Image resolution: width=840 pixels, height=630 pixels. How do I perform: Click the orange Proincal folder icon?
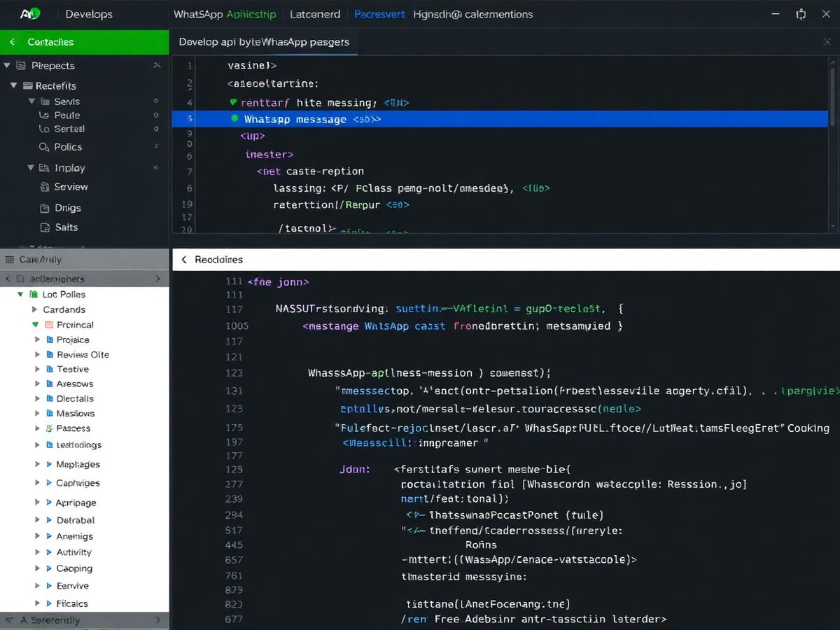click(49, 325)
